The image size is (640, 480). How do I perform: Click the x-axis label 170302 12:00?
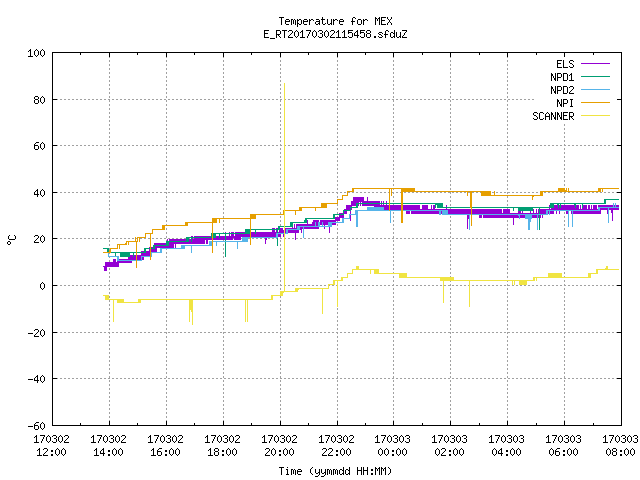coord(51,446)
